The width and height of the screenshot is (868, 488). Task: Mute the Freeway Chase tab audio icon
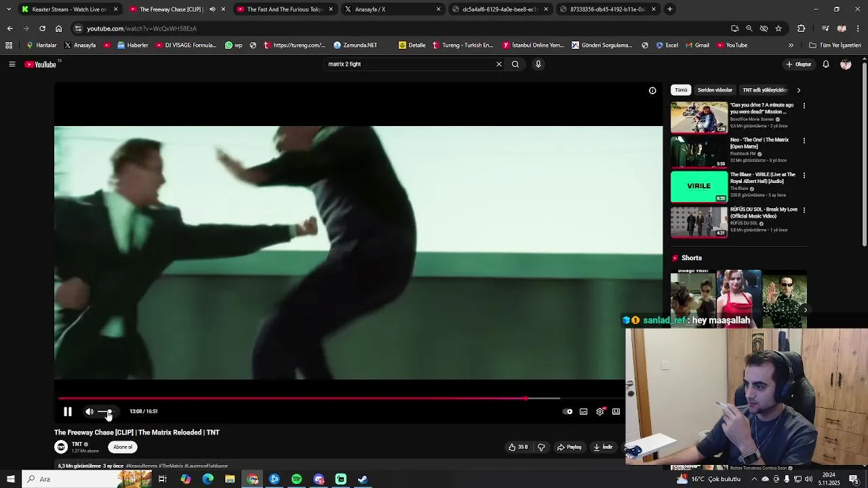212,9
